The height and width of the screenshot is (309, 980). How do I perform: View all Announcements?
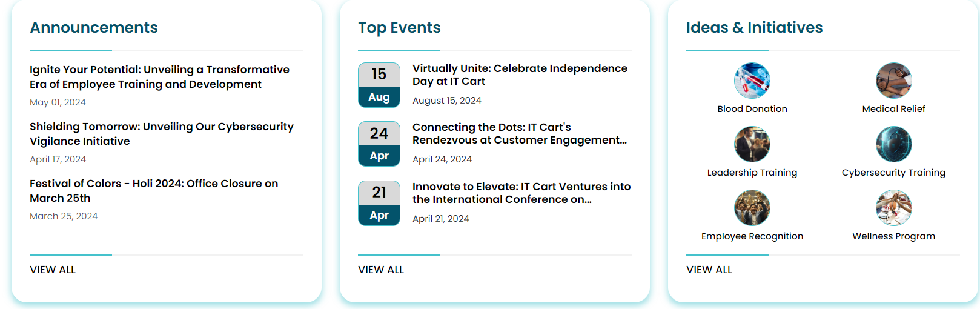[53, 270]
